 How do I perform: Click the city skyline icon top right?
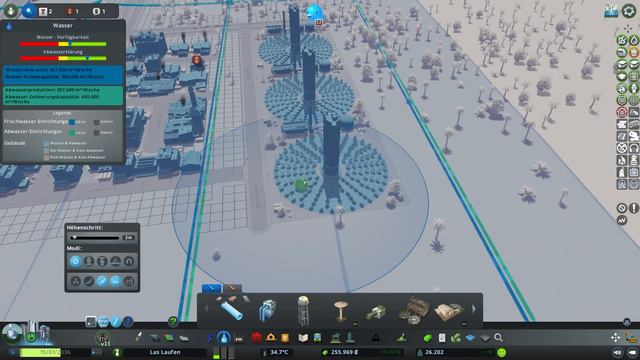pyautogui.click(x=611, y=11)
